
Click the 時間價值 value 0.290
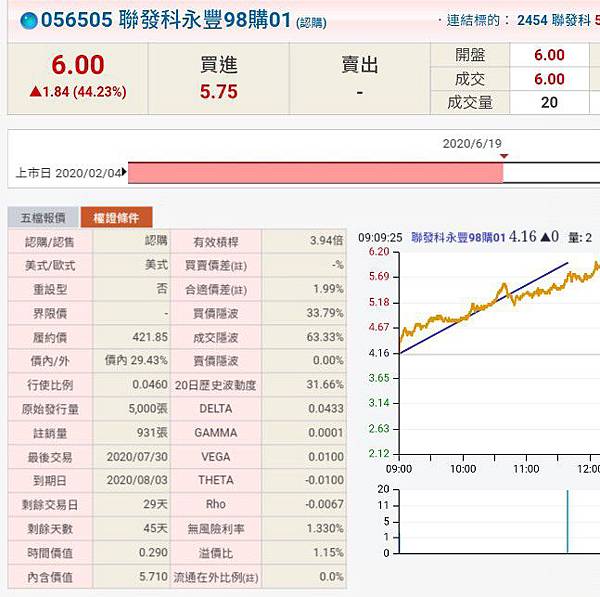(153, 553)
